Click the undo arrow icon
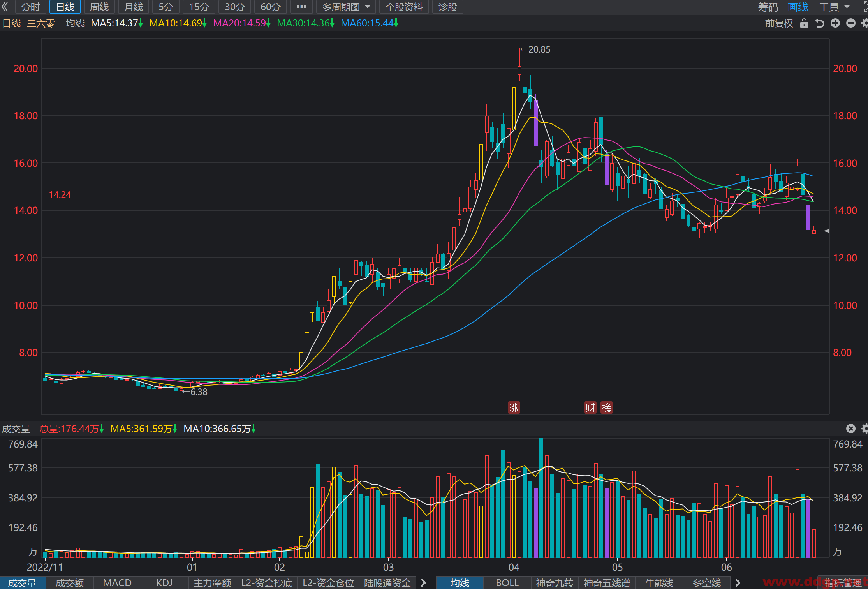This screenshot has width=868, height=589. (820, 23)
